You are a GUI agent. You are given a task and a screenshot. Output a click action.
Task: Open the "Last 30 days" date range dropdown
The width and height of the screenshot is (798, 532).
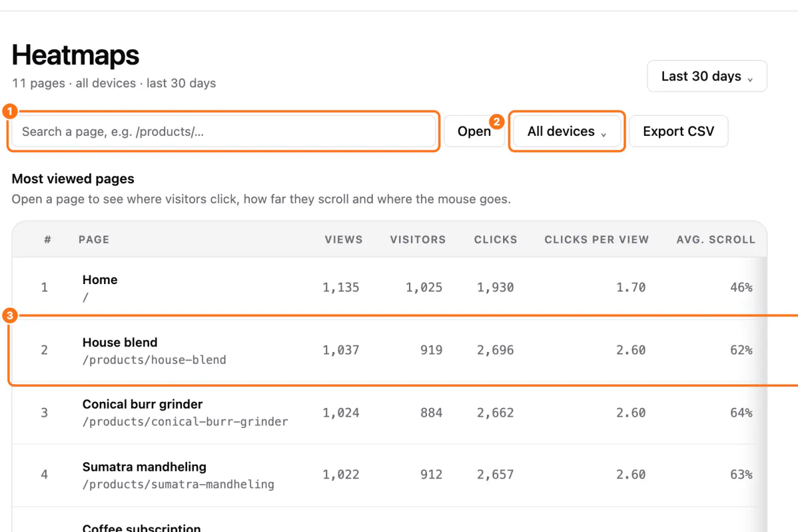[707, 76]
